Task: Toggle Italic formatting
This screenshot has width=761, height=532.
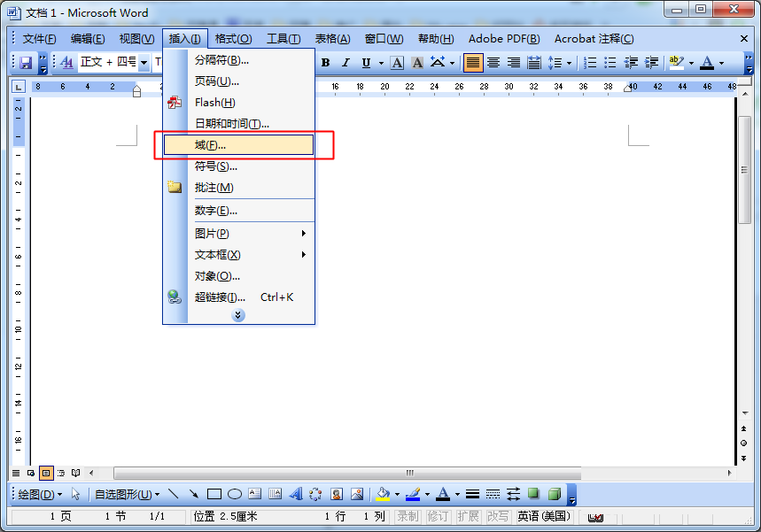Action: [346, 63]
